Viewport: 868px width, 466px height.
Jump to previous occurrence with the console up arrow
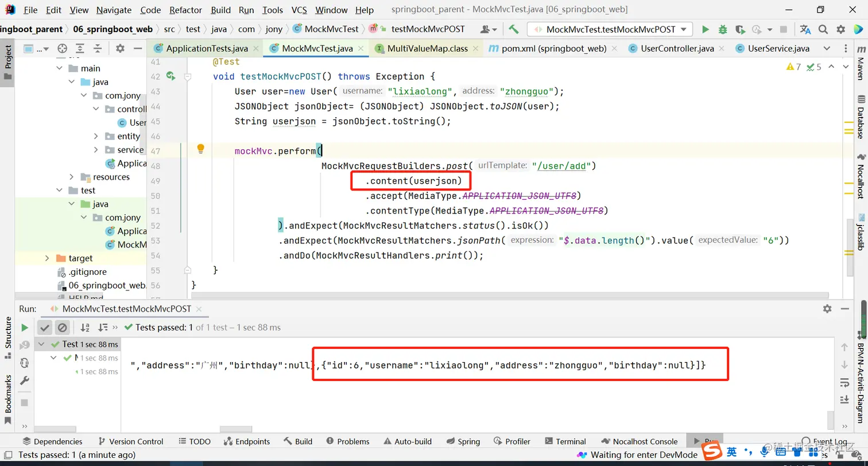pyautogui.click(x=844, y=347)
